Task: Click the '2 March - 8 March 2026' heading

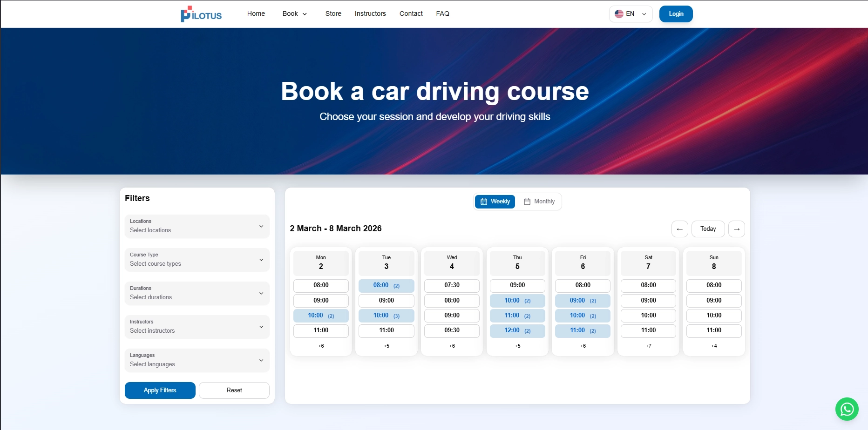Action: pyautogui.click(x=336, y=228)
